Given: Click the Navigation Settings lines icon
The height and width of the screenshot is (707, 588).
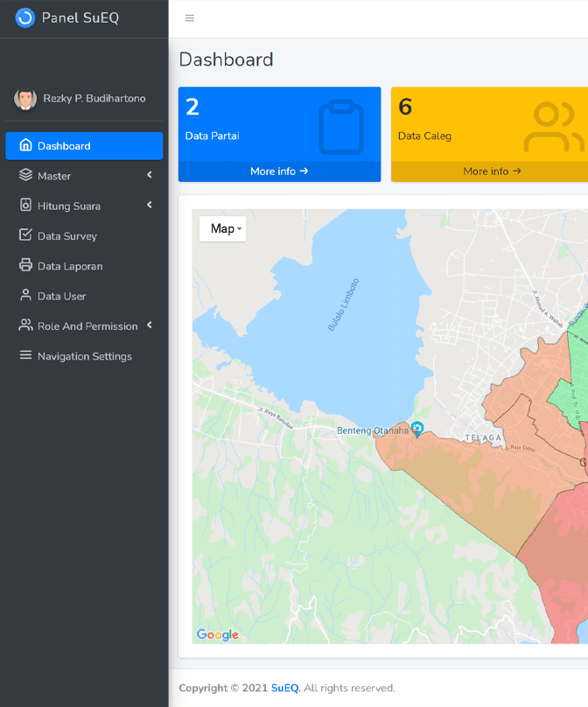Looking at the screenshot, I should pyautogui.click(x=25, y=355).
